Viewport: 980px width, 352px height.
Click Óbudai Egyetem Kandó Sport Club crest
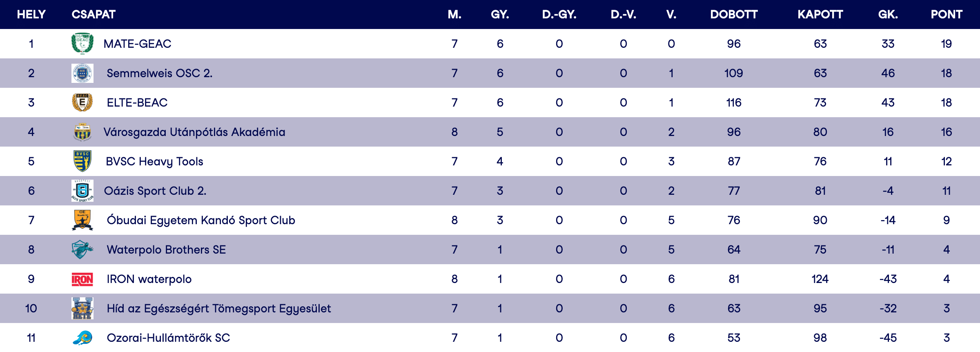tap(82, 220)
